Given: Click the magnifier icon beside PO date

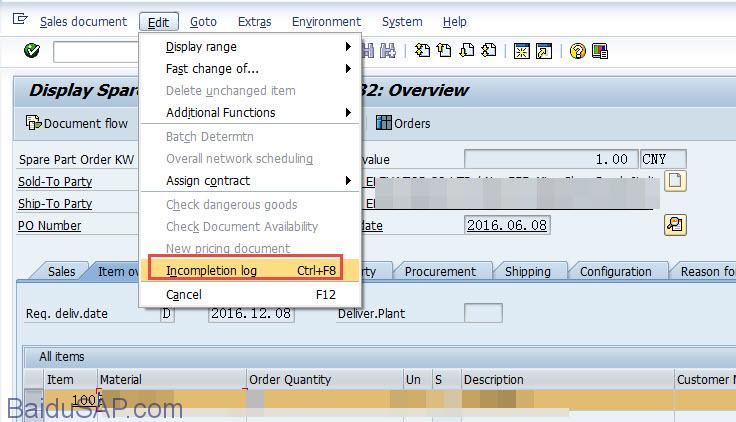Looking at the screenshot, I should coord(675,225).
